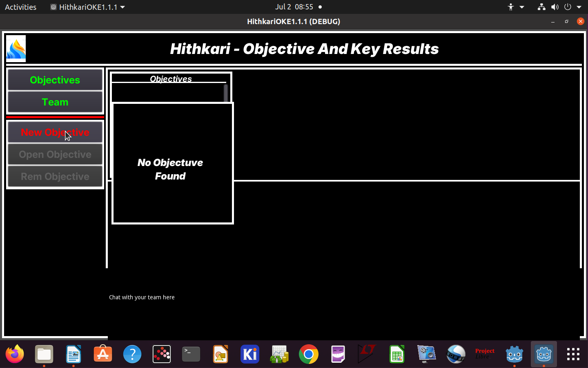Launch Firefox from the dock
This screenshot has width=588, height=368.
tap(15, 354)
